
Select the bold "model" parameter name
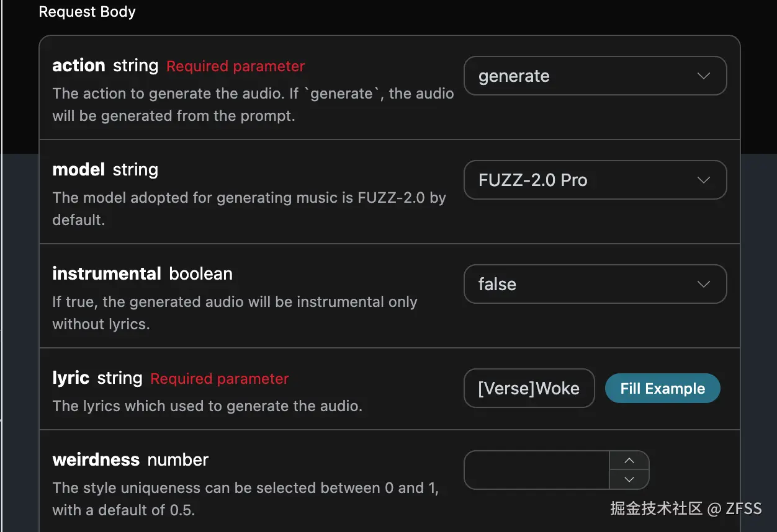[x=79, y=170]
